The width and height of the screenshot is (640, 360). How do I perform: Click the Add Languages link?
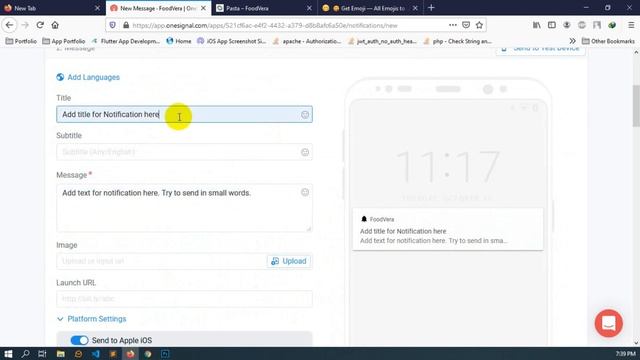[x=93, y=77]
